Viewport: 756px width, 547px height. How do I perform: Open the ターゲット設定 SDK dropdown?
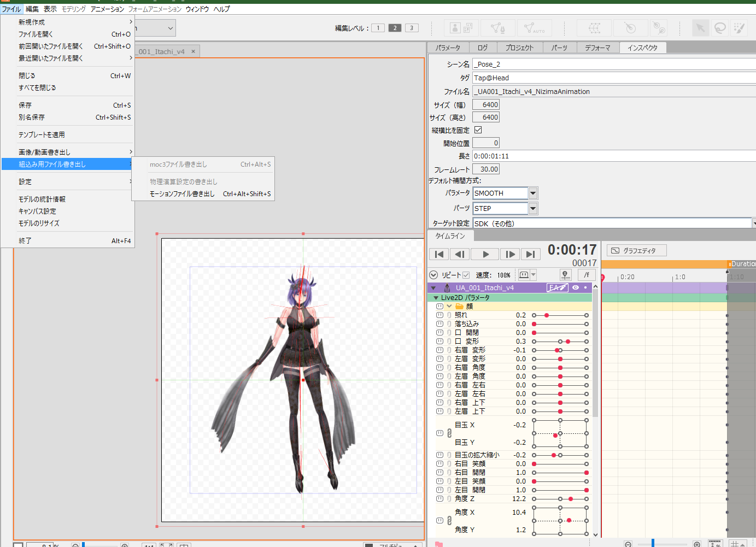pyautogui.click(x=754, y=223)
